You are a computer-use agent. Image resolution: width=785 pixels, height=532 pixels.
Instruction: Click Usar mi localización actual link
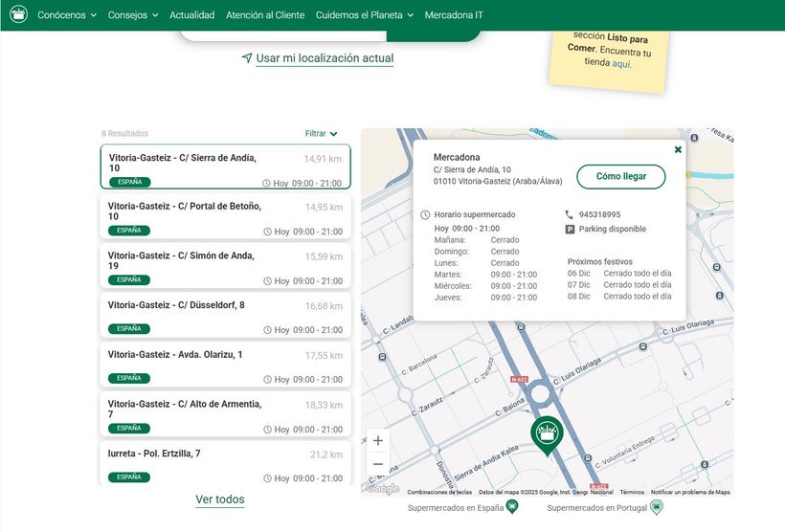[325, 58]
